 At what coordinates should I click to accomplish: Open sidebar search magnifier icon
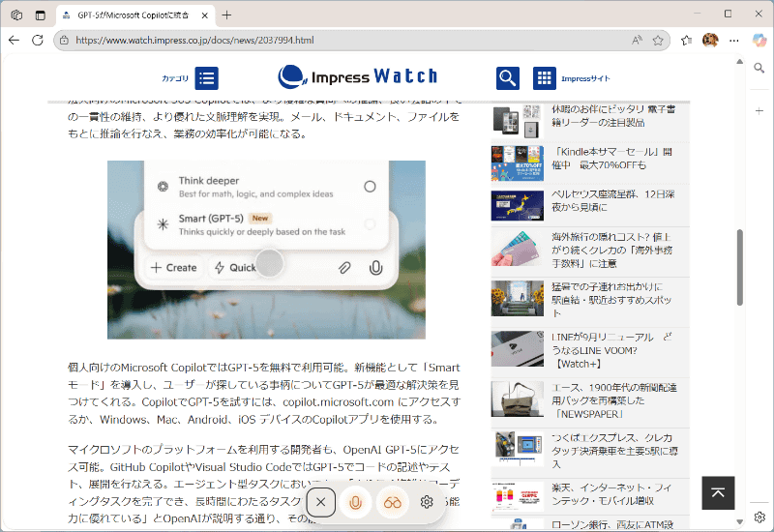point(759,68)
